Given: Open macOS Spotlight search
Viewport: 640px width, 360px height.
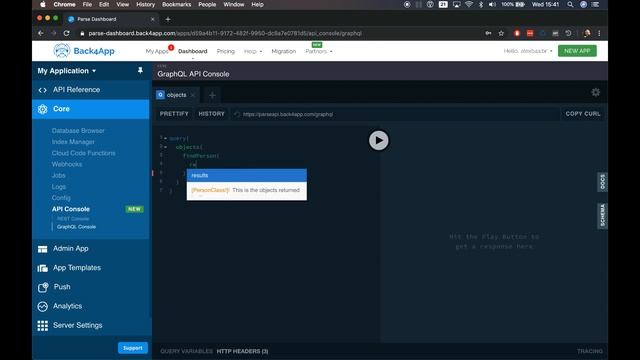Looking at the screenshot, I should (x=570, y=4).
